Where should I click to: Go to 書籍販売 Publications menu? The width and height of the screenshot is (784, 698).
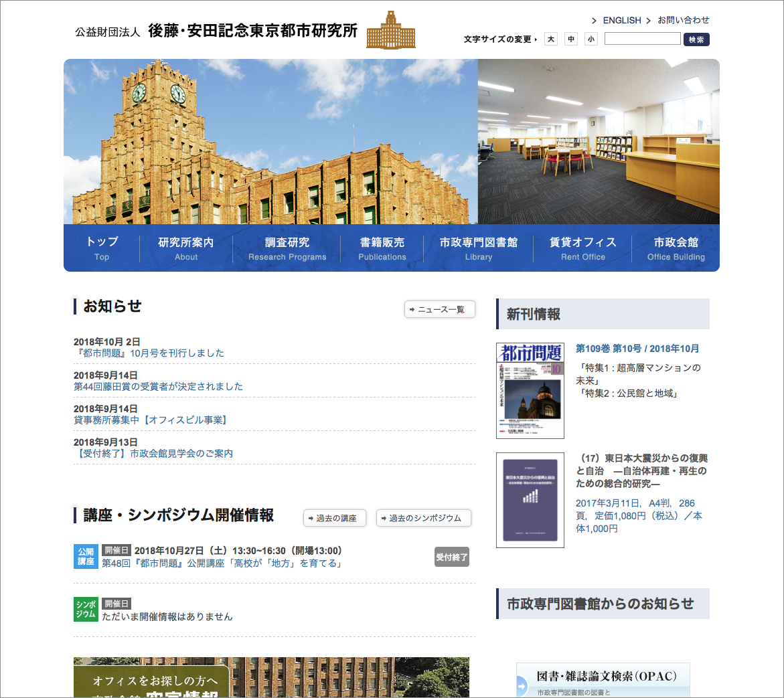pos(382,248)
